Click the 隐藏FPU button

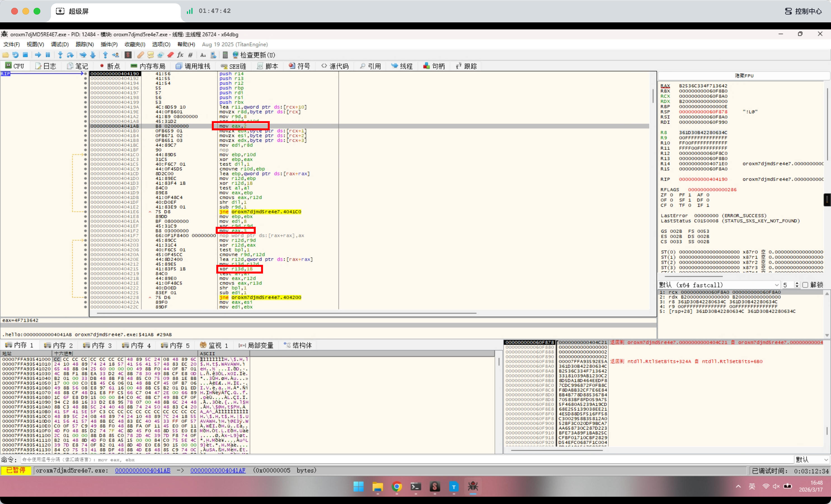click(744, 76)
